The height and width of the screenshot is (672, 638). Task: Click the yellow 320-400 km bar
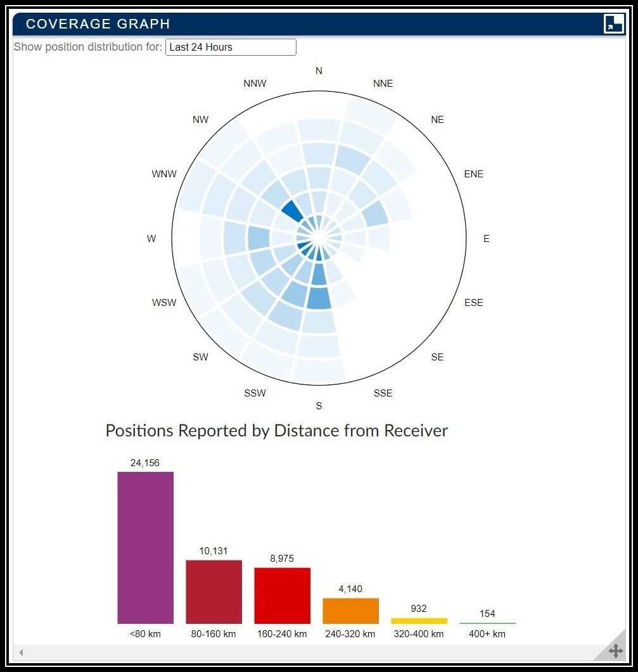coord(419,621)
